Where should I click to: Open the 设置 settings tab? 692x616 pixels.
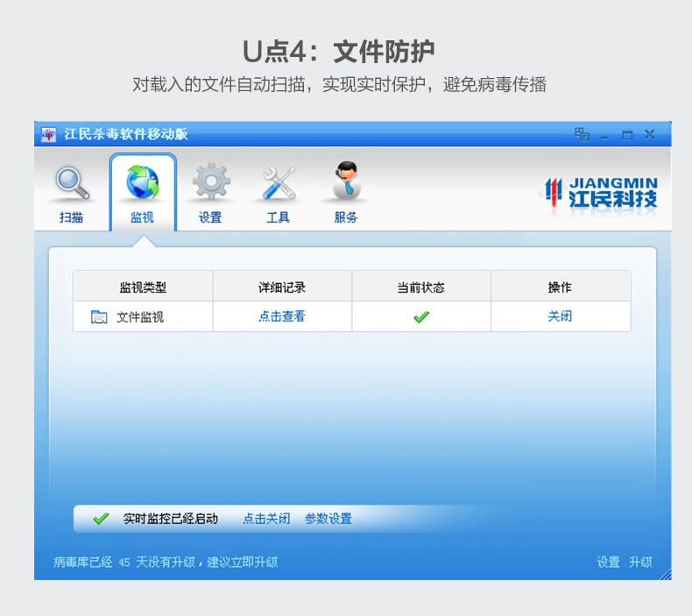click(210, 194)
